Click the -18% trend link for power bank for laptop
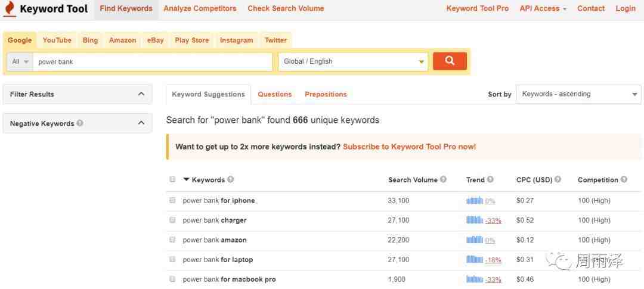644x289 pixels. tap(493, 260)
